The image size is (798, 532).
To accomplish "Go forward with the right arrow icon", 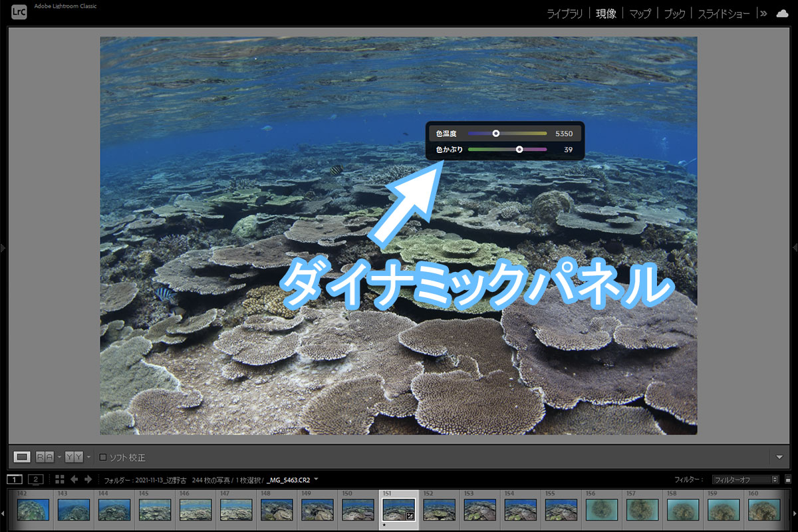I will [x=88, y=479].
